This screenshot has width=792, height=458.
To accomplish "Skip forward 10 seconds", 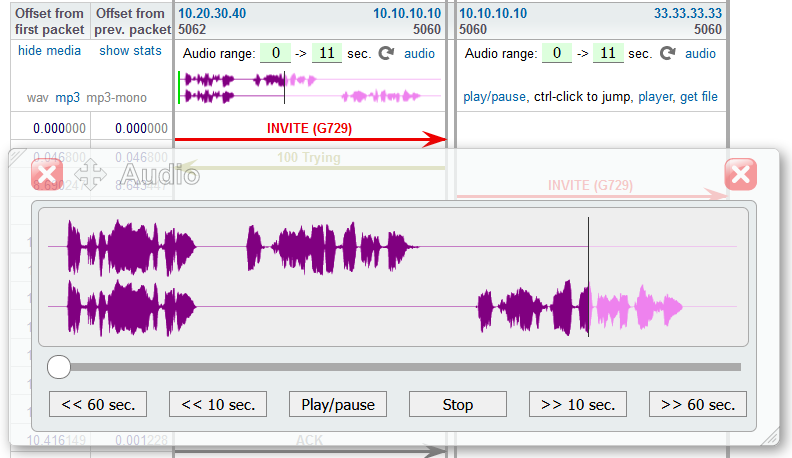I will (578, 404).
